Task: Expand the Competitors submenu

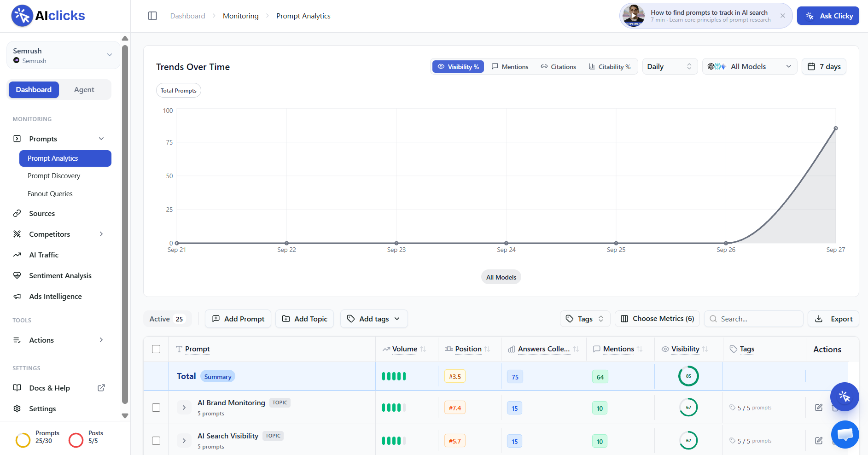Action: click(101, 234)
